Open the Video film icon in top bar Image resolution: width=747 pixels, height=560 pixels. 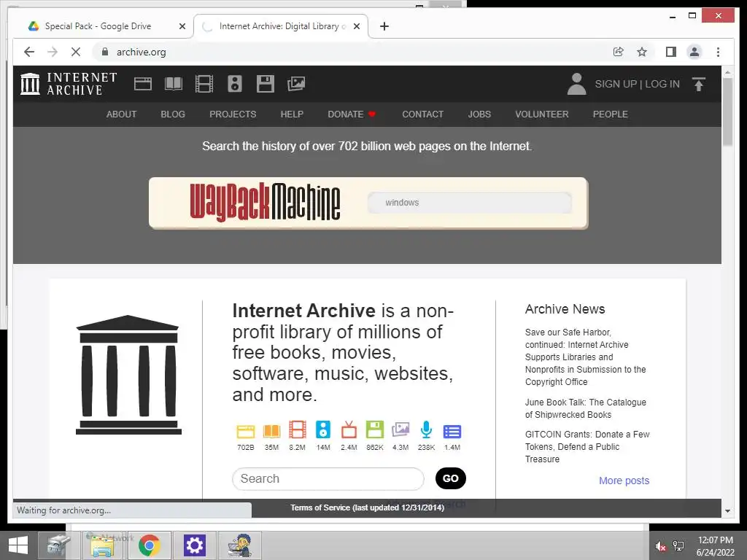(204, 84)
